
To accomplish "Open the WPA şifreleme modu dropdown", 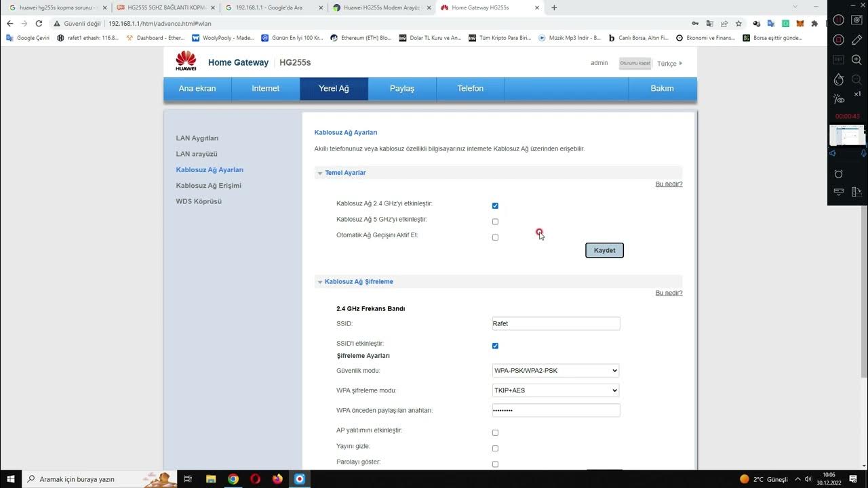I will [x=555, y=390].
